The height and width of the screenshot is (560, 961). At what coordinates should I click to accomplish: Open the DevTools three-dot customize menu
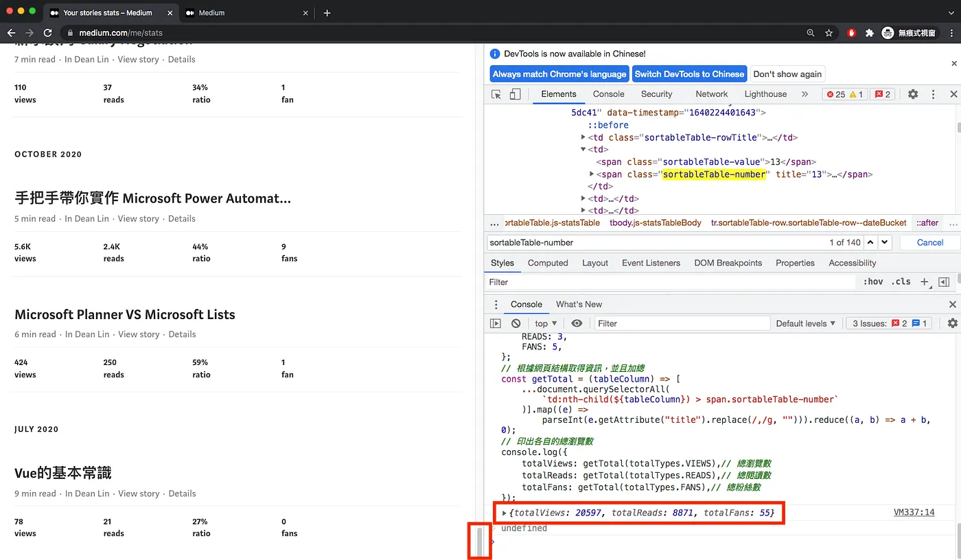(933, 94)
